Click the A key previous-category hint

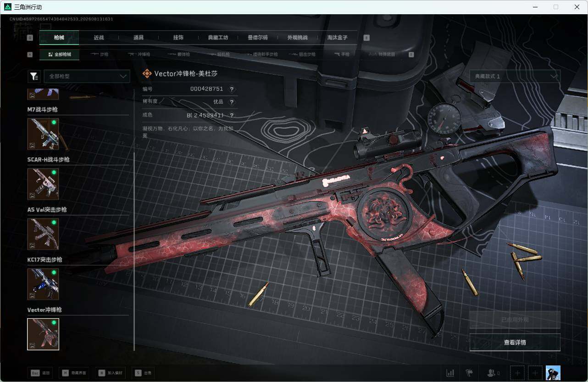30,54
